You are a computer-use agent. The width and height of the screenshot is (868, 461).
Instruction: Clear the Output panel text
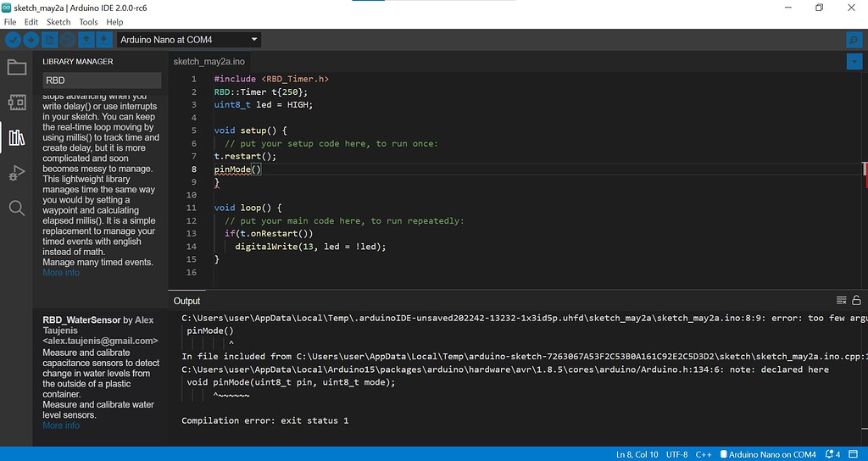(x=842, y=301)
